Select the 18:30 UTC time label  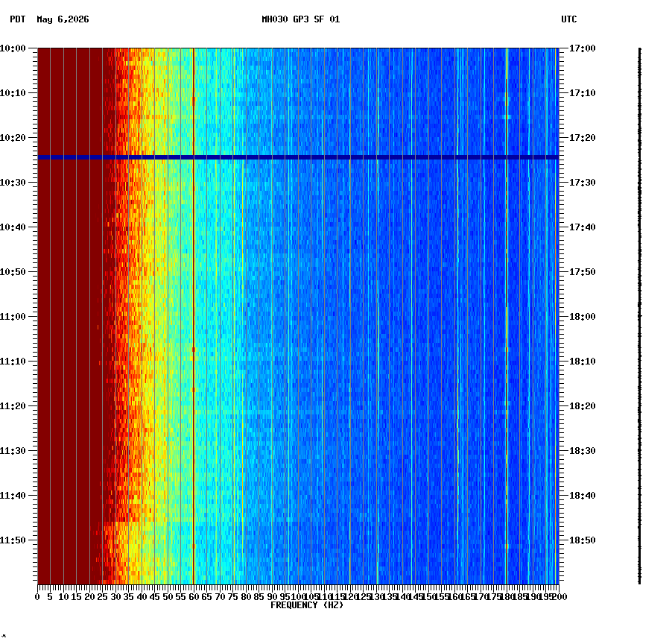click(583, 451)
